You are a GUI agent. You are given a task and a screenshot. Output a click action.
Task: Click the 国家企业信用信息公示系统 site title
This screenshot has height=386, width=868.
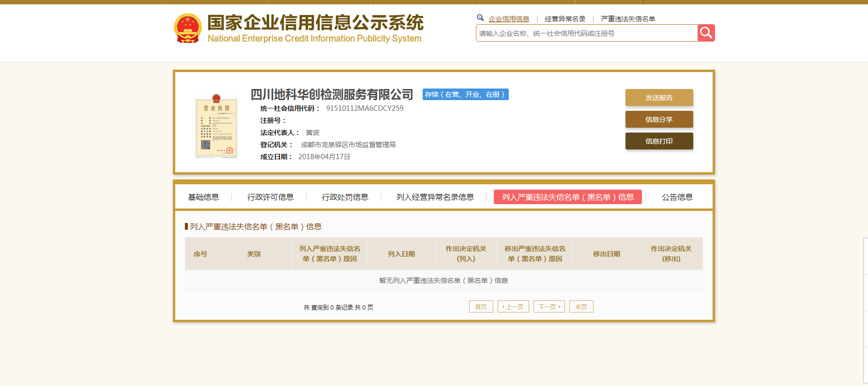(x=315, y=22)
